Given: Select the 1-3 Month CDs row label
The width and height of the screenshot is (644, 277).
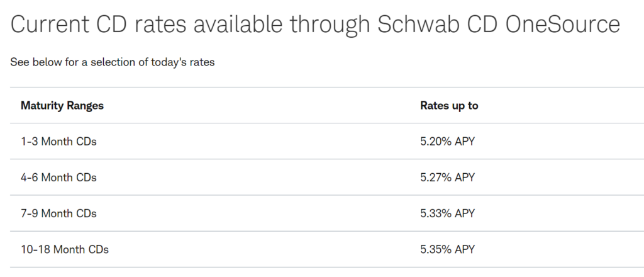Looking at the screenshot, I should click(x=58, y=142).
